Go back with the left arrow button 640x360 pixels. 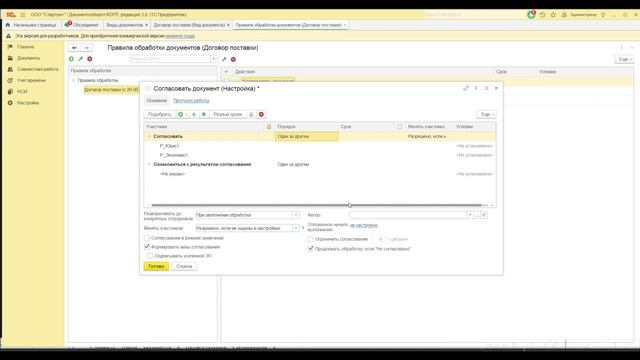(x=74, y=48)
